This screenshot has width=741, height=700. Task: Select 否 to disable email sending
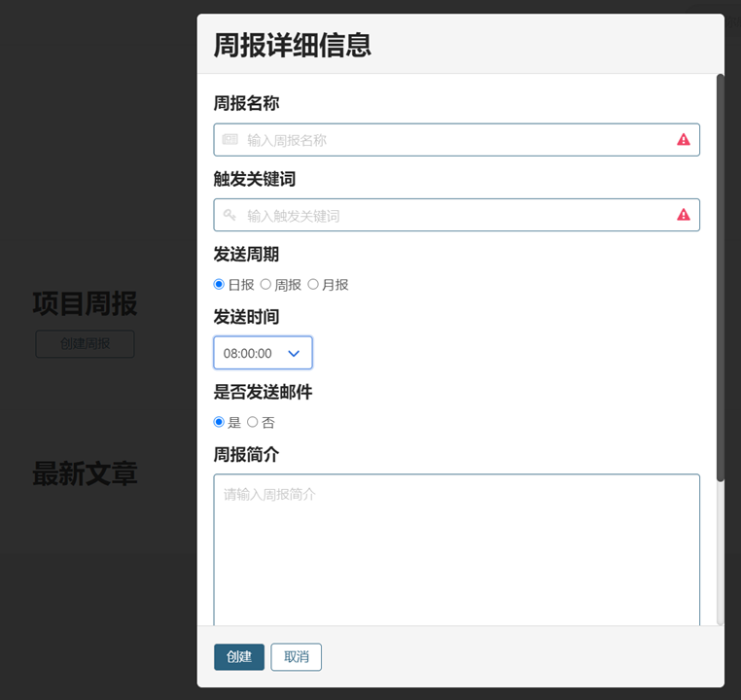click(253, 422)
